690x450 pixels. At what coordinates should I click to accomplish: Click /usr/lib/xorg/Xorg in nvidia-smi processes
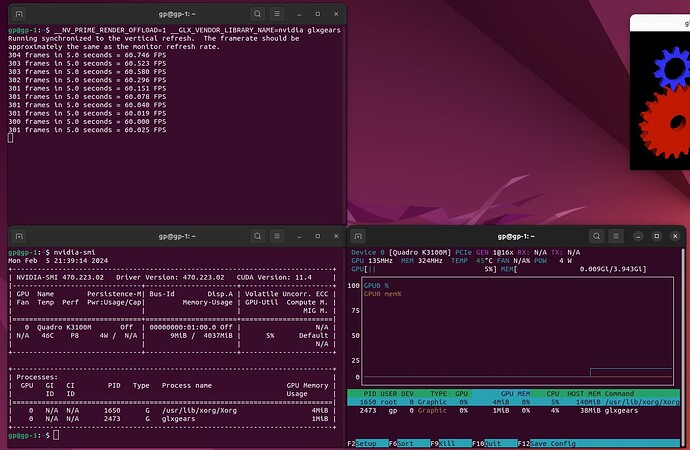[199, 410]
